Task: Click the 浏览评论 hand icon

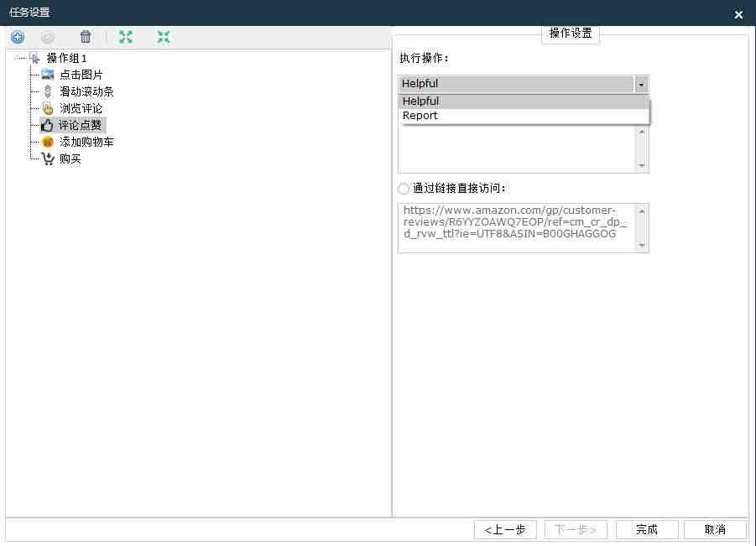Action: [x=47, y=108]
